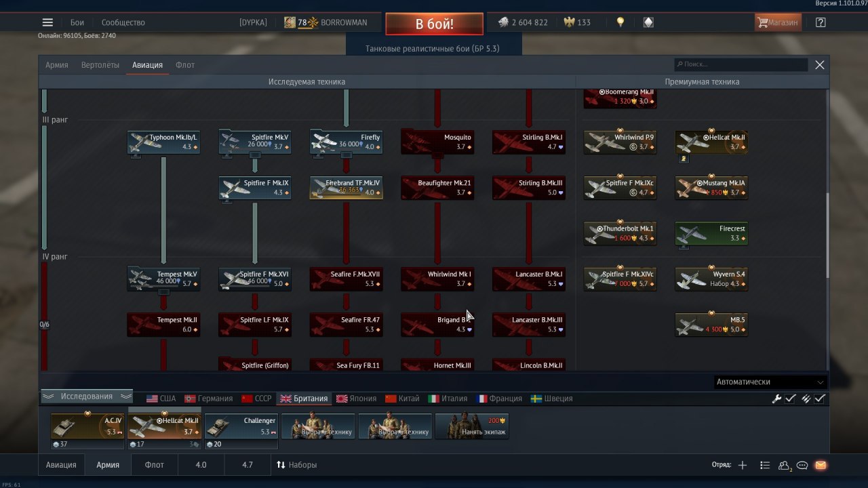868x488 pixels.
Task: Select the Hellcat Mk.II crew slot
Action: coord(164,426)
